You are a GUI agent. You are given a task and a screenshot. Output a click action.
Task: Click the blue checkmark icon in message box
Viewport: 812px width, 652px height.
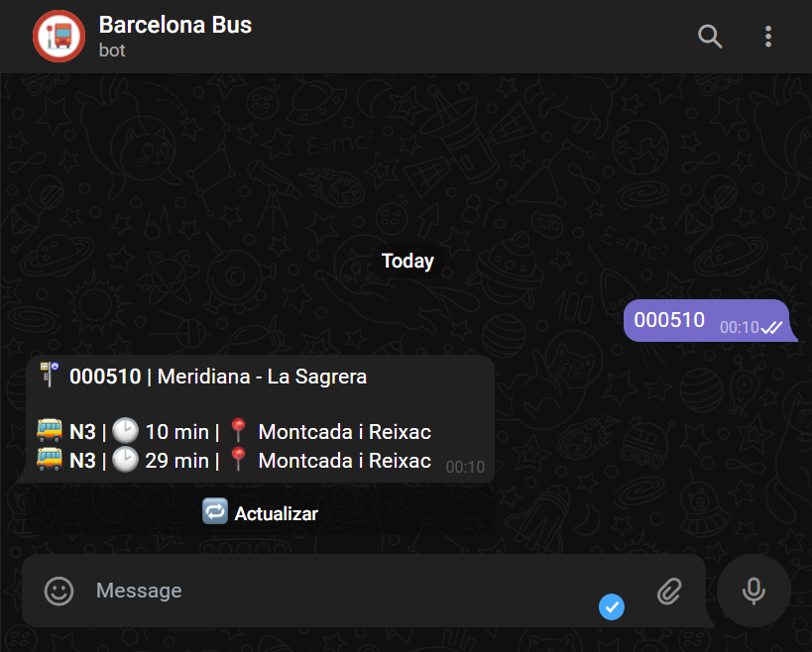tap(613, 606)
